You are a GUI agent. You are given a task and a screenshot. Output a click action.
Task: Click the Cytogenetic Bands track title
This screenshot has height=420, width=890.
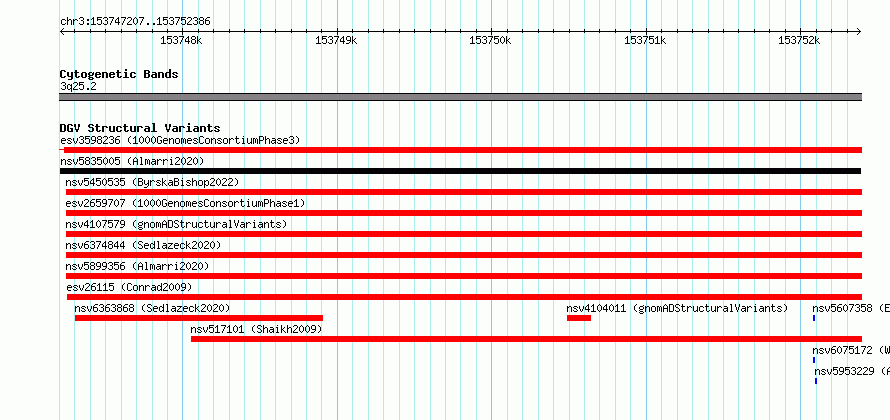[119, 74]
